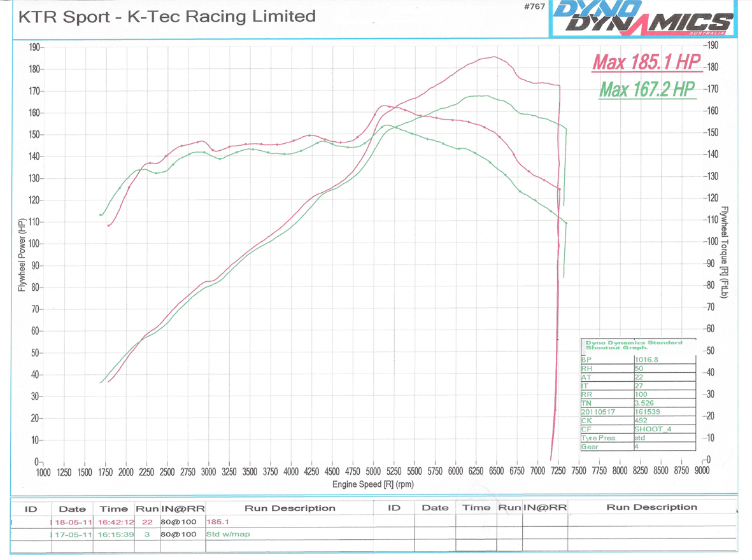Viewport: 752px width, 560px height.
Task: Click the CK value "492"
Action: pyautogui.click(x=641, y=421)
